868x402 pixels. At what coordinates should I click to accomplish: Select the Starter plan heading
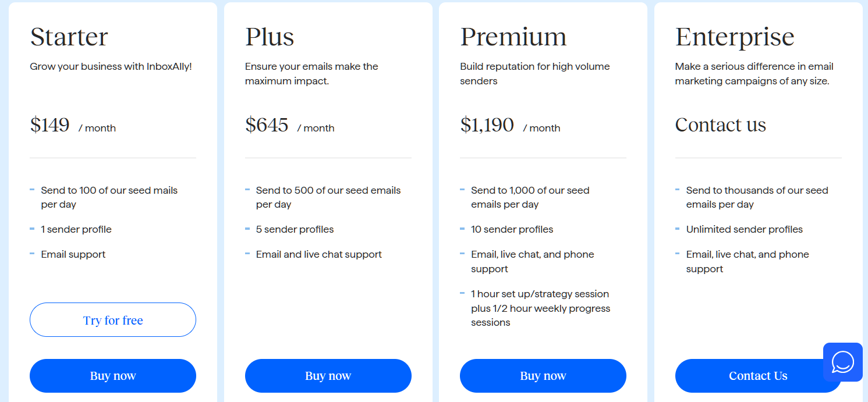click(x=69, y=37)
